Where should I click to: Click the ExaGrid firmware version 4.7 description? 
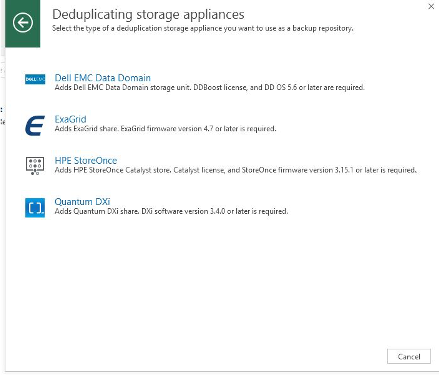[x=165, y=129]
